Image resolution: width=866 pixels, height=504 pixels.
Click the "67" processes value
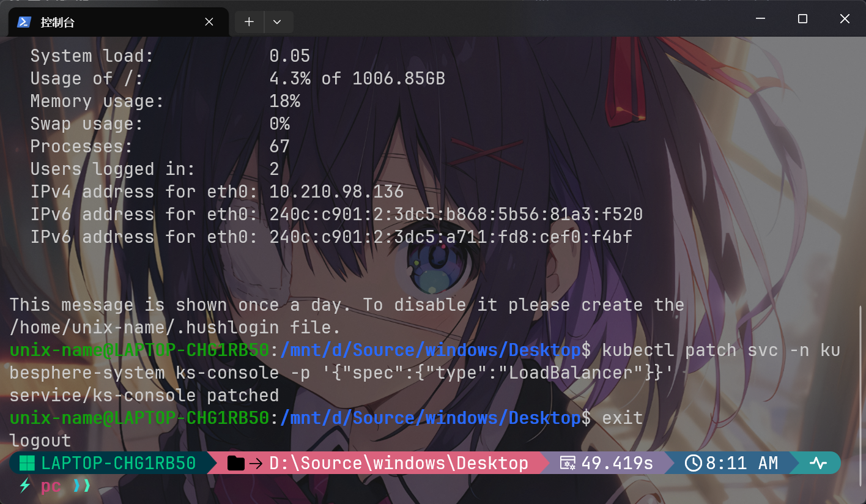(x=279, y=147)
